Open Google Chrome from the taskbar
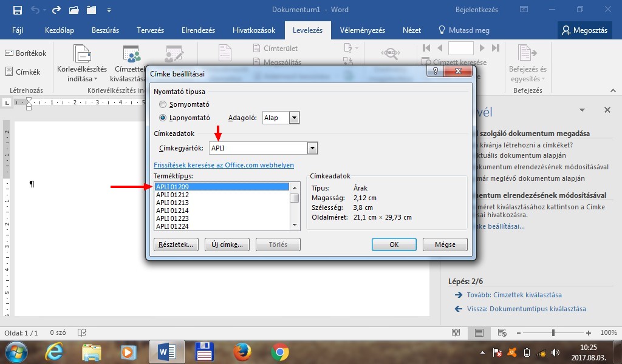Viewport: 622px width, 364px height. pos(280,352)
